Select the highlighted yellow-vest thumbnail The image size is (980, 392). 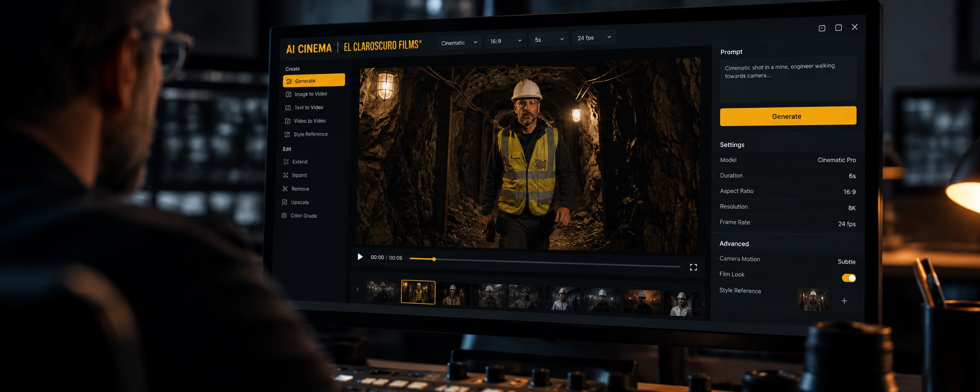[x=418, y=292]
